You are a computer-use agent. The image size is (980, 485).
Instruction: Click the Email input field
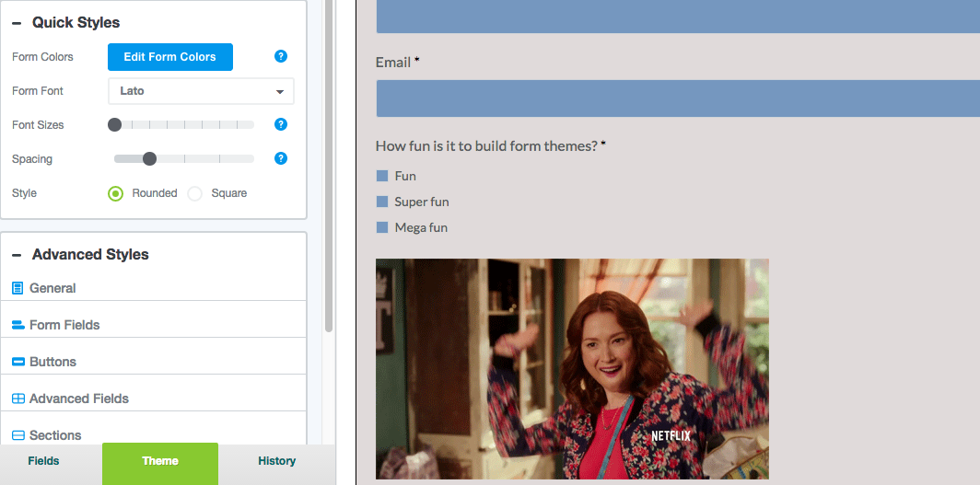coord(678,98)
